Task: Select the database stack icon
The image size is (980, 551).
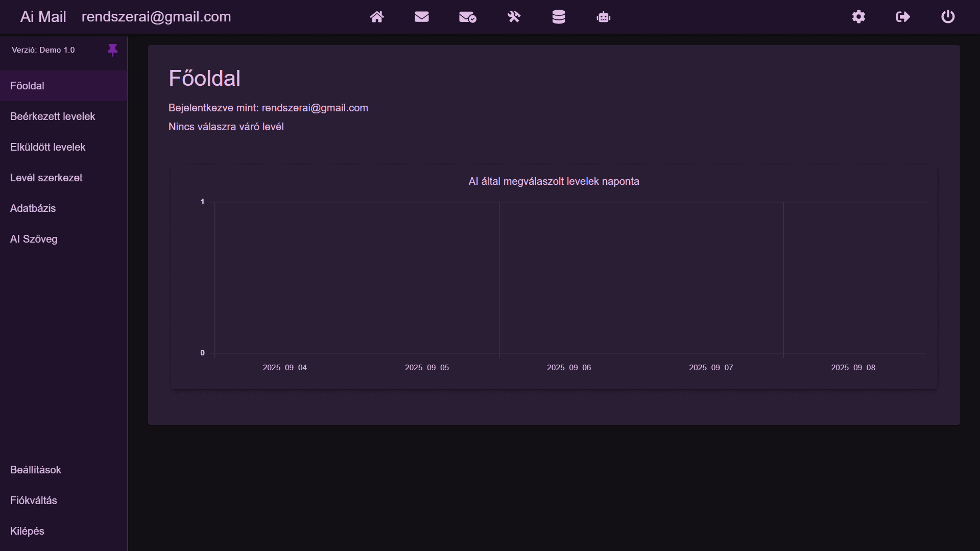Action: tap(559, 17)
